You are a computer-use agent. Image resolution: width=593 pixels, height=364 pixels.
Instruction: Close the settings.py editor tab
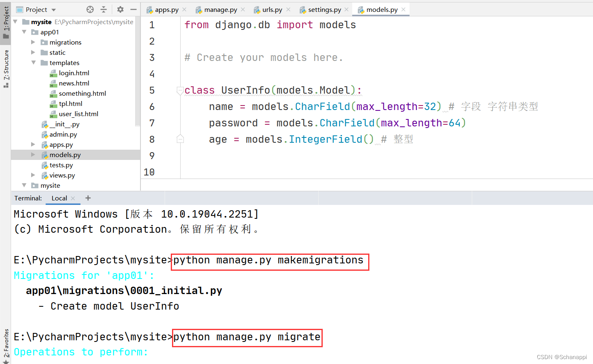(346, 9)
